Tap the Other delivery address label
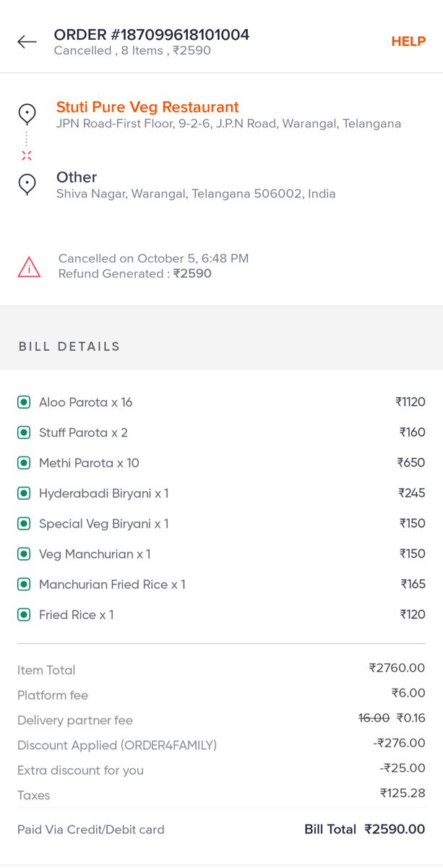This screenshot has height=868, width=443. pos(77,177)
